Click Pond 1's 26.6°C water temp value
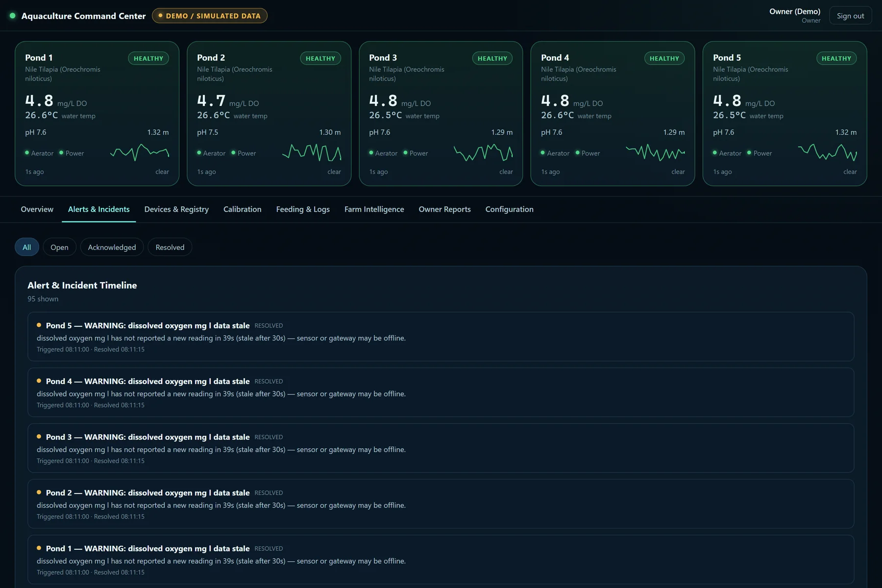Screen dimensions: 882x588 pyautogui.click(x=41, y=115)
